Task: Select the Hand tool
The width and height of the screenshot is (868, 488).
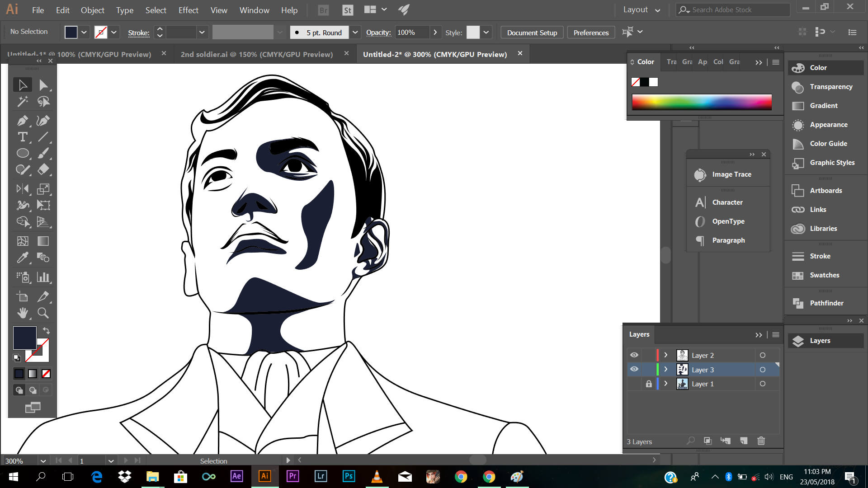Action: pyautogui.click(x=22, y=313)
